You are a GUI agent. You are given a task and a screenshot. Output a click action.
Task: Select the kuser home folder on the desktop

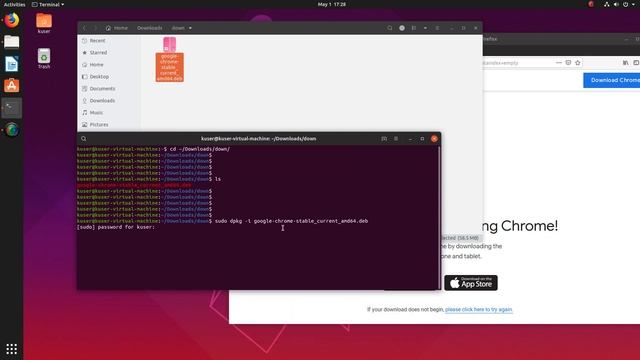point(44,23)
